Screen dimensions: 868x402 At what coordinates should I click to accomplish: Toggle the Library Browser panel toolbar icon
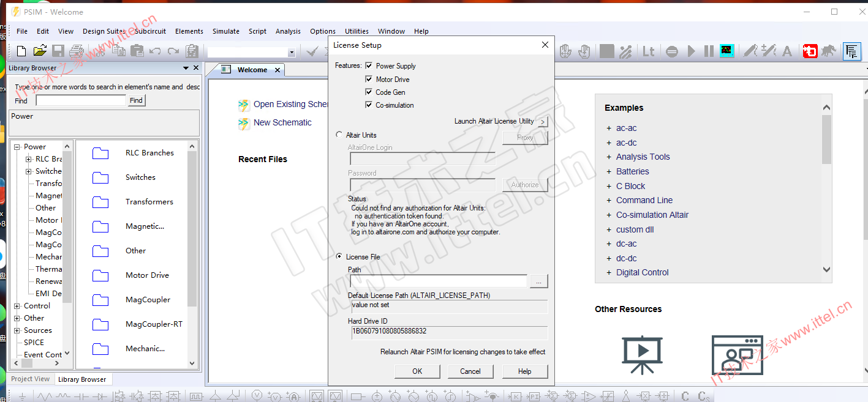[x=851, y=51]
